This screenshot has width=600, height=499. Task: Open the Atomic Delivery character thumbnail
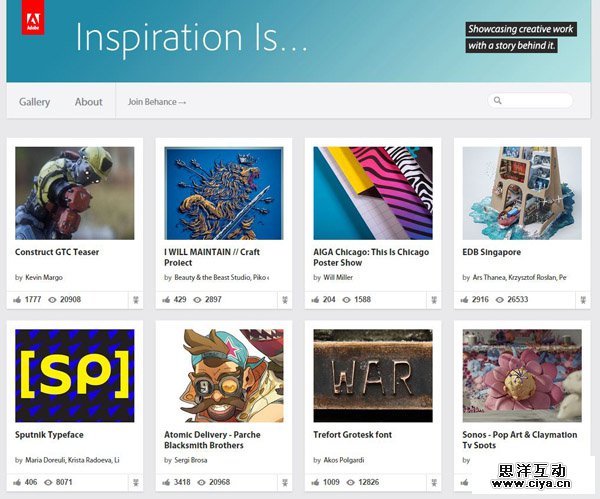pyautogui.click(x=223, y=375)
